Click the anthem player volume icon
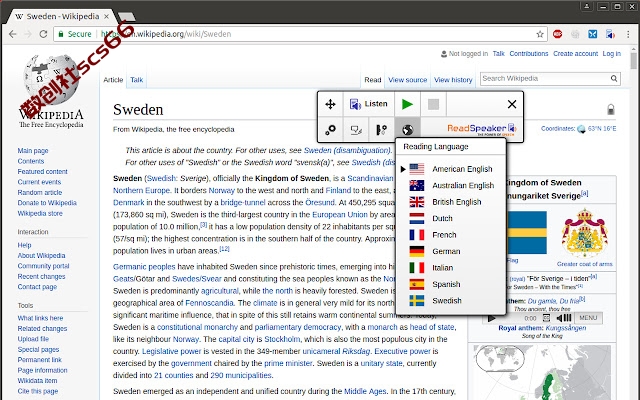The image size is (640, 400). coord(564,318)
